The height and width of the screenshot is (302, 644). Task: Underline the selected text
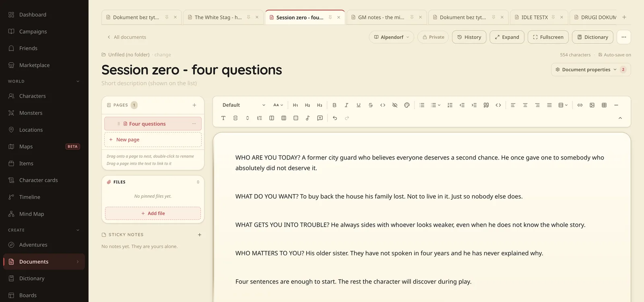click(359, 105)
